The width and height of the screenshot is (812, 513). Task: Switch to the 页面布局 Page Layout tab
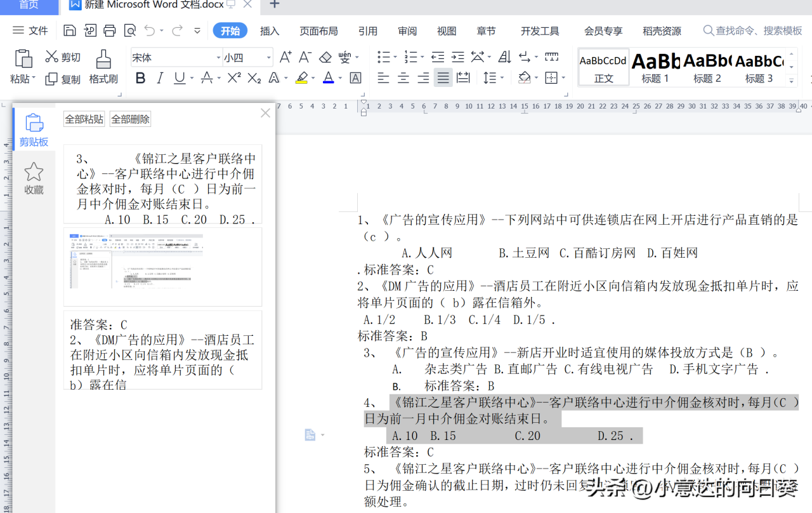click(x=318, y=30)
